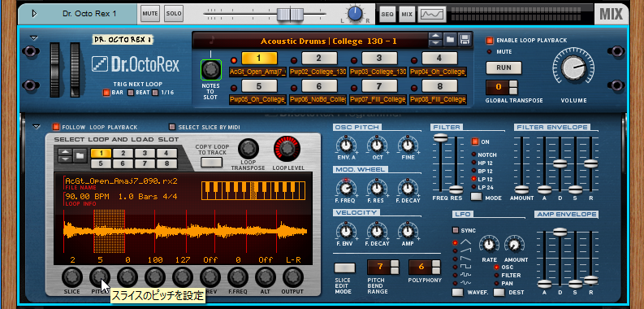Toggle Follow Loop Playback
Screen dimensions: 644x309
[56, 127]
